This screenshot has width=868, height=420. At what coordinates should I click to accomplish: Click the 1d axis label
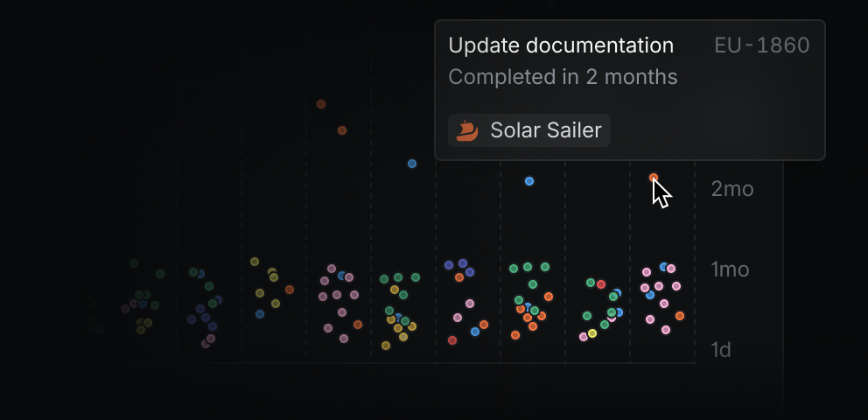click(721, 350)
